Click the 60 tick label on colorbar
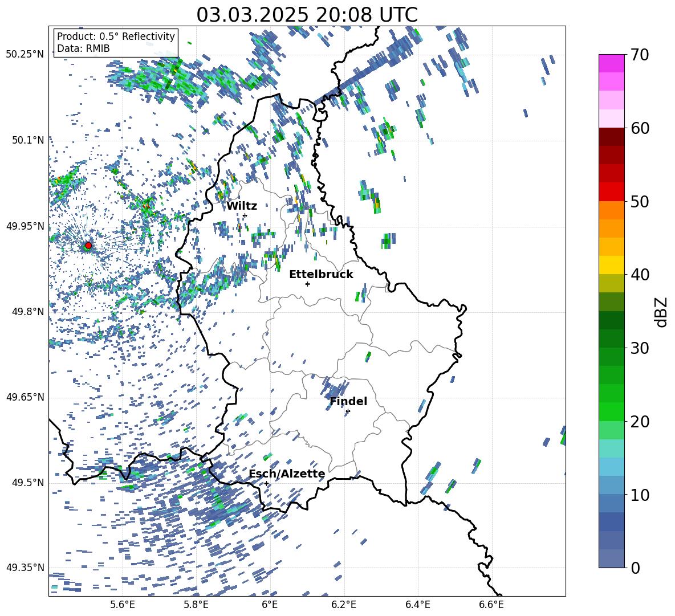This screenshot has width=675, height=616. [x=640, y=128]
